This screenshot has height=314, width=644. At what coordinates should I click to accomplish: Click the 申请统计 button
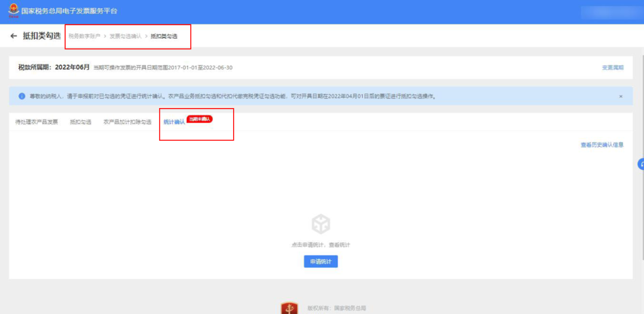coord(321,262)
